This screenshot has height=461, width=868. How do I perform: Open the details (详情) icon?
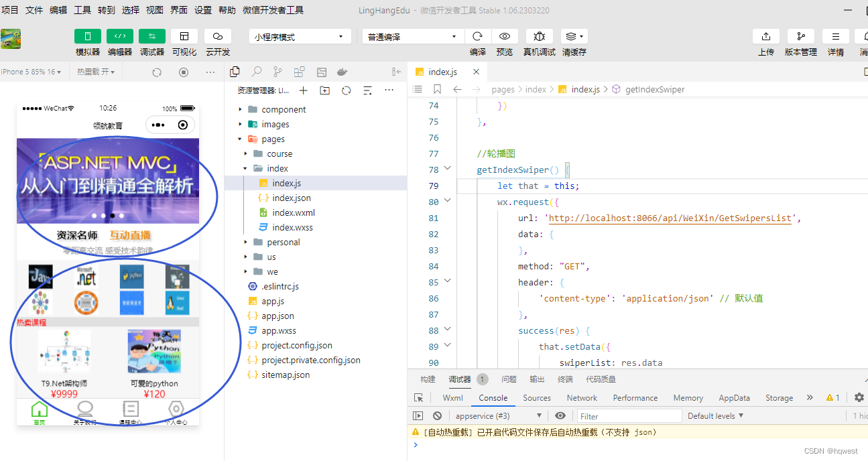[836, 36]
